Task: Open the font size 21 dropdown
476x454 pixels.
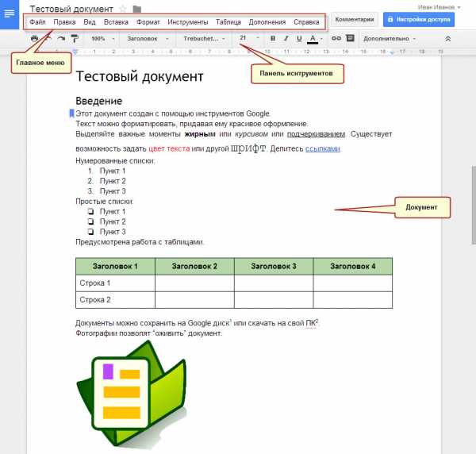Action: [250, 38]
